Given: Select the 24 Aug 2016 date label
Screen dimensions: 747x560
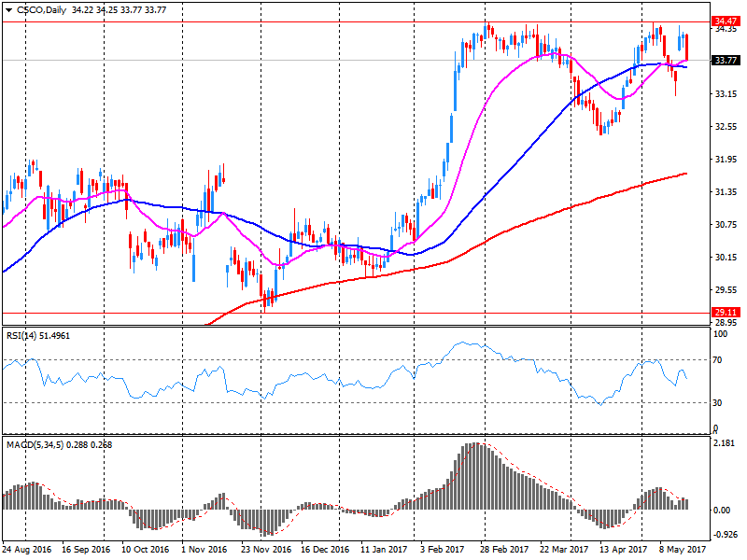Looking at the screenshot, I should click(27, 550).
